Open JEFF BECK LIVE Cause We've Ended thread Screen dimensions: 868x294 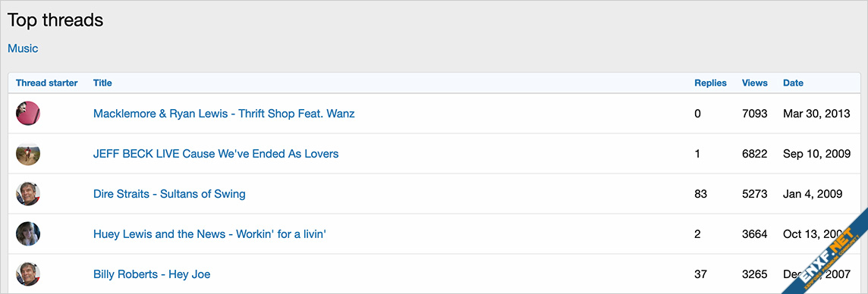coord(216,154)
